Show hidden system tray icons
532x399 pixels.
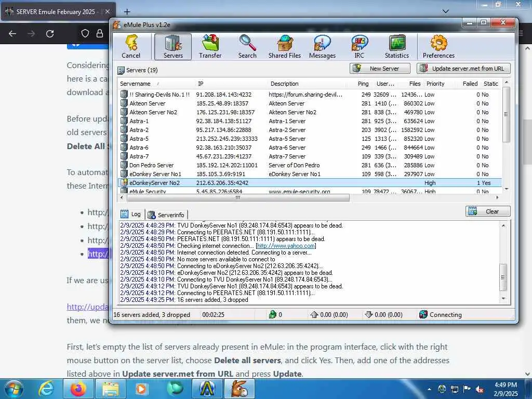pos(430,389)
